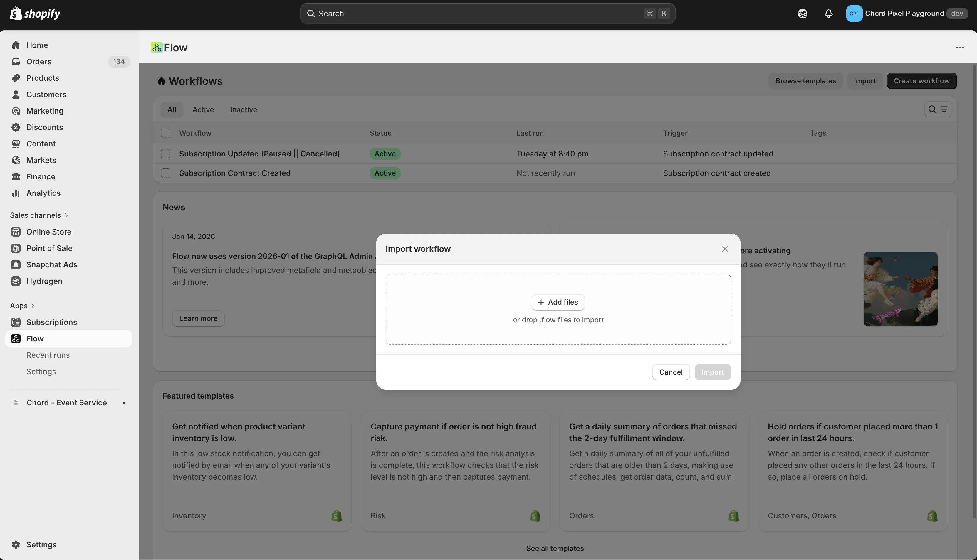The height and width of the screenshot is (560, 977).
Task: Click the Orders inbox icon
Action: click(x=16, y=62)
